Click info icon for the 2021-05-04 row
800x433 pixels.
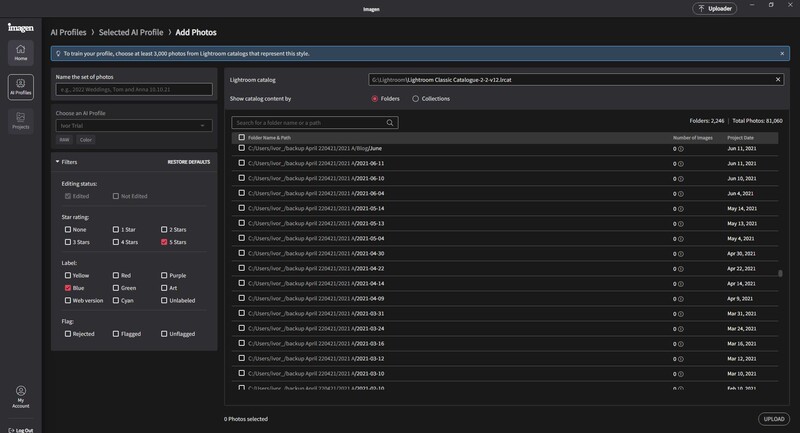681,239
